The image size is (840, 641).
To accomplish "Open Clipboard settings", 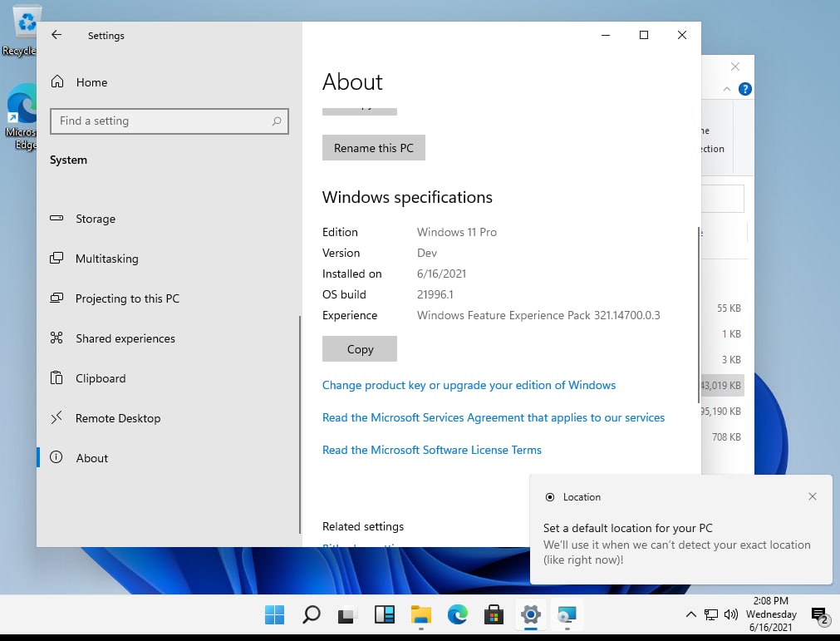I will pos(88,378).
